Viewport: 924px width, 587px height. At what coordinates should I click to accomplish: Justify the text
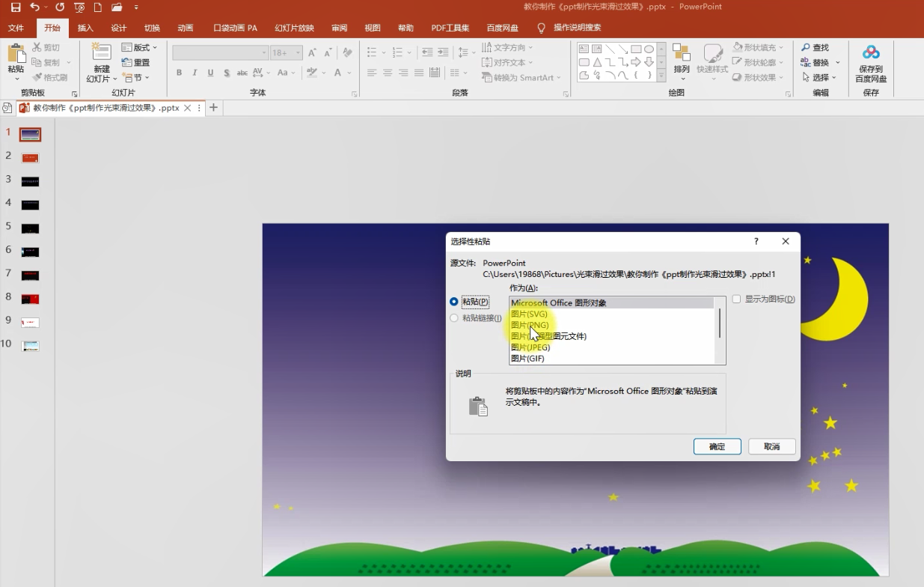pyautogui.click(x=419, y=73)
